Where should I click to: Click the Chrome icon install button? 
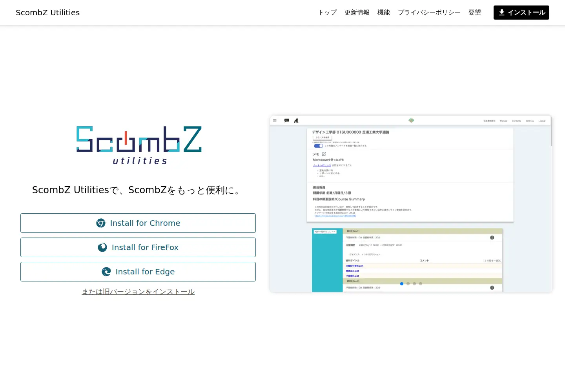point(138,223)
